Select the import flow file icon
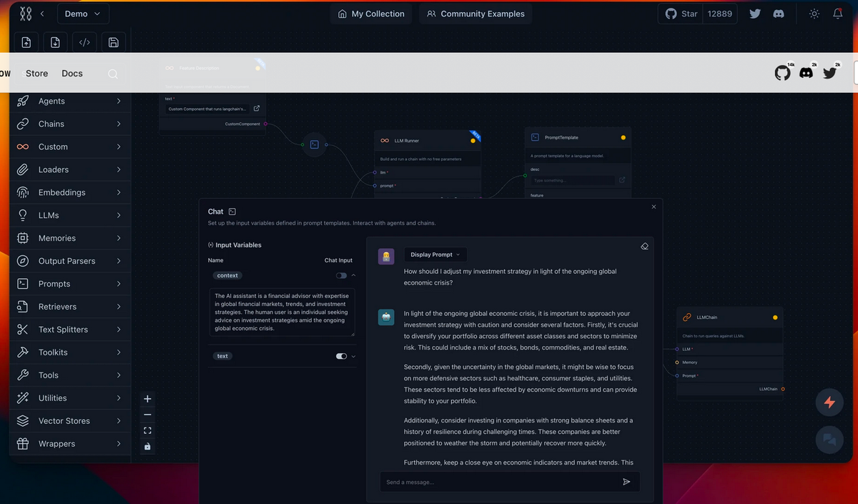Image resolution: width=858 pixels, height=504 pixels. pos(26,42)
